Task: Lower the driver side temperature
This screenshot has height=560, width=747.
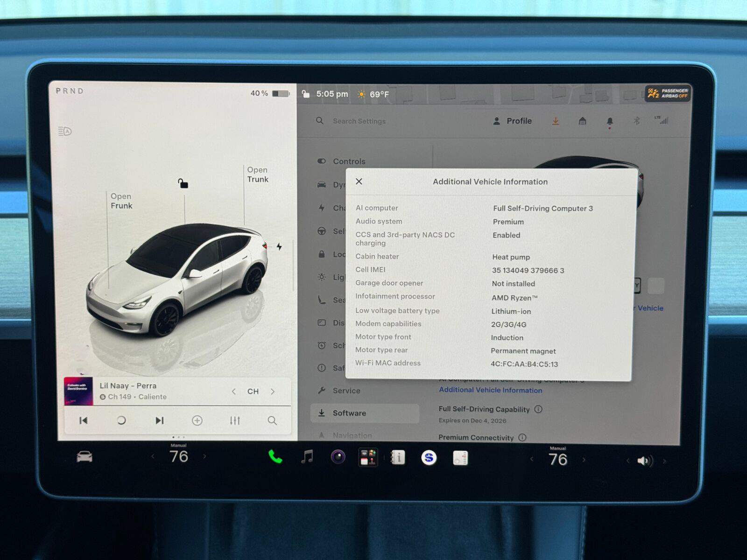Action: point(153,456)
